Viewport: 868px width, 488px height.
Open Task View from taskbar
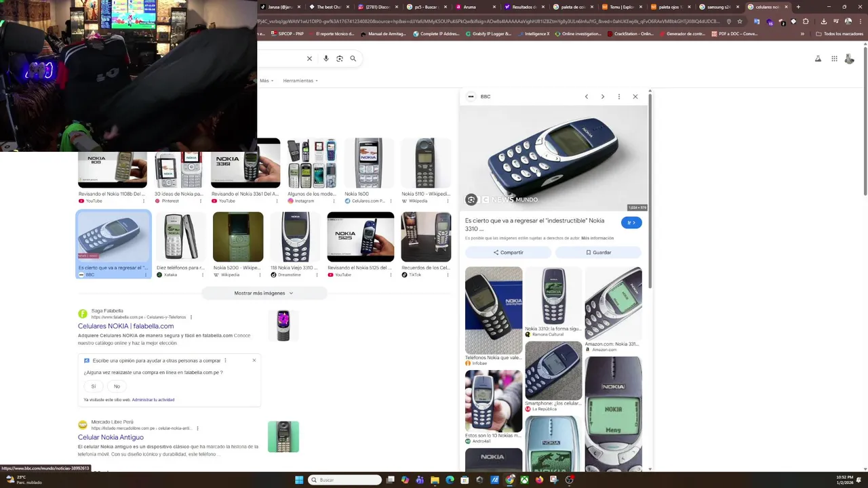[390, 480]
